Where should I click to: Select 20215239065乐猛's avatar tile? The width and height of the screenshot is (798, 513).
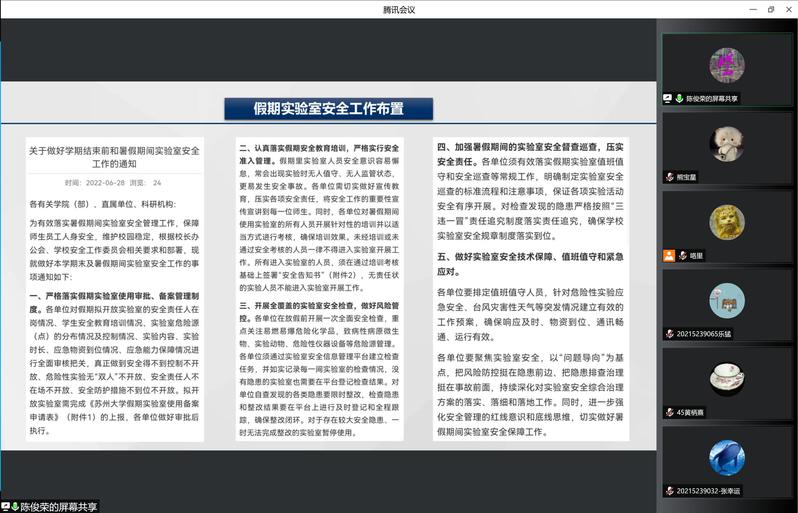pos(727,299)
